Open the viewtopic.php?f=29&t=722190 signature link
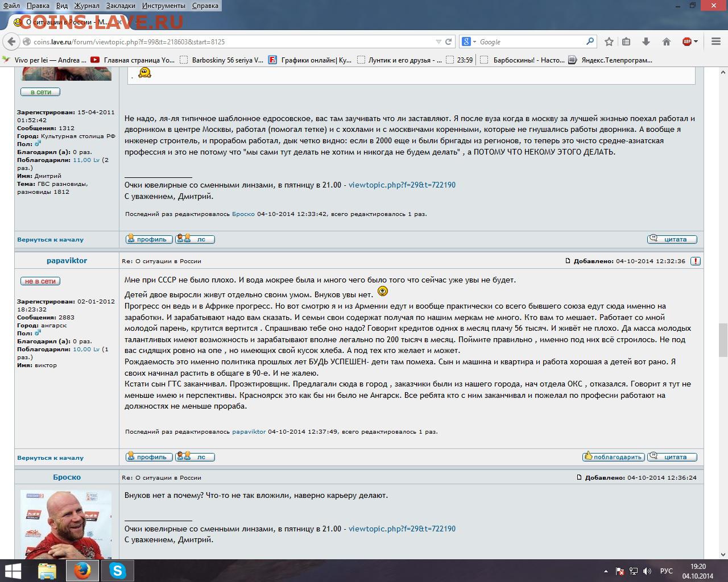The width and height of the screenshot is (728, 582). pos(402,185)
